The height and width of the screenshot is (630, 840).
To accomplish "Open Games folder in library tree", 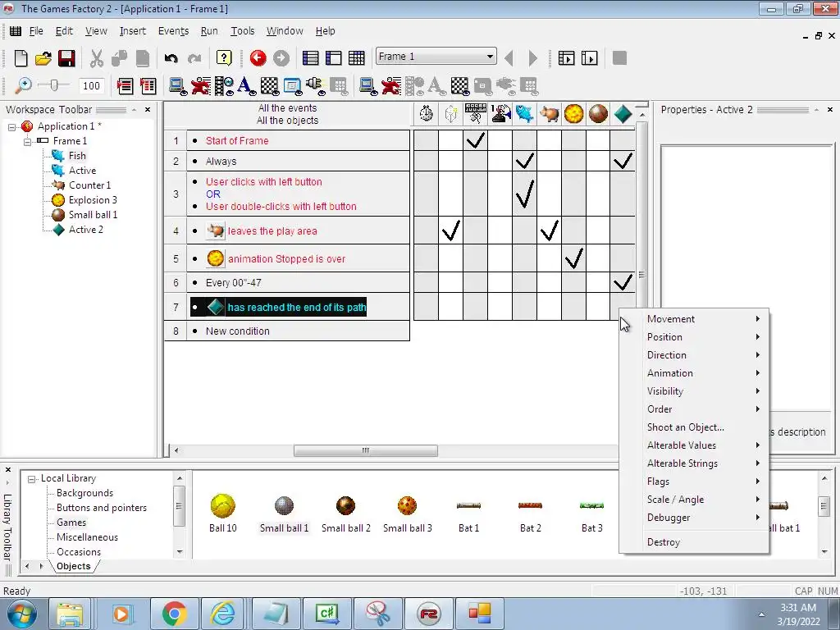I will [x=71, y=523].
